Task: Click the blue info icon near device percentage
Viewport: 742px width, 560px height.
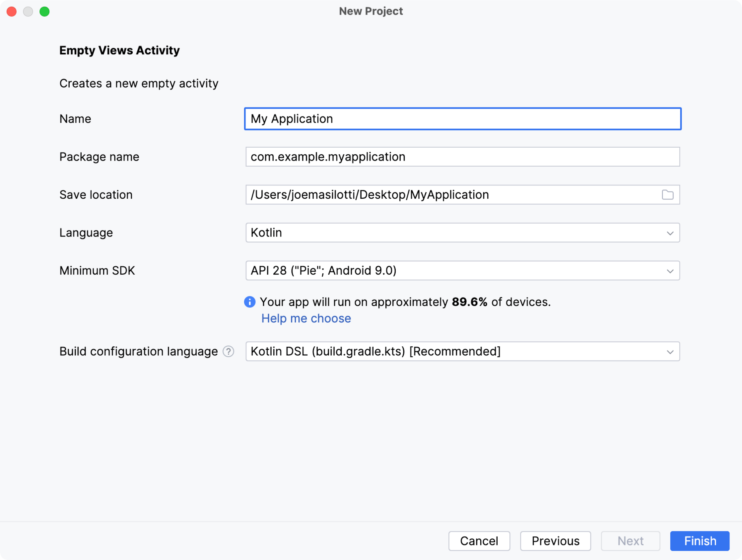Action: 250,302
